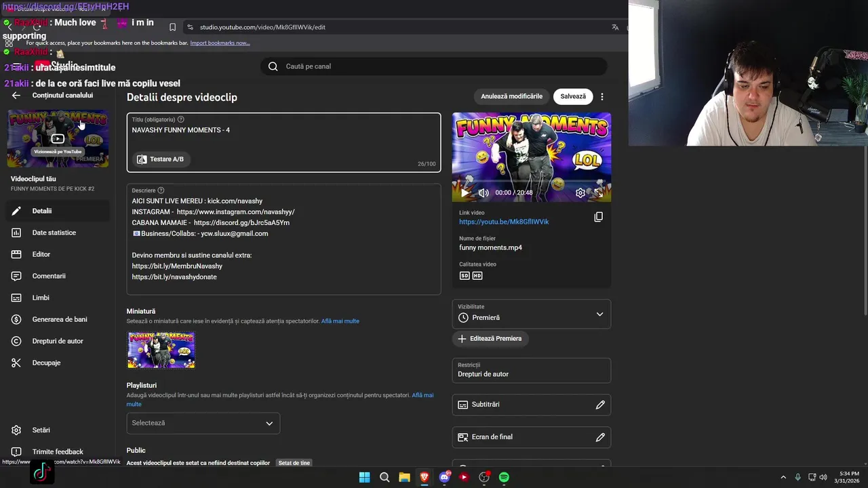The image size is (868, 488).
Task: Edit Subtitrări with the pencil icon
Action: coord(600,405)
